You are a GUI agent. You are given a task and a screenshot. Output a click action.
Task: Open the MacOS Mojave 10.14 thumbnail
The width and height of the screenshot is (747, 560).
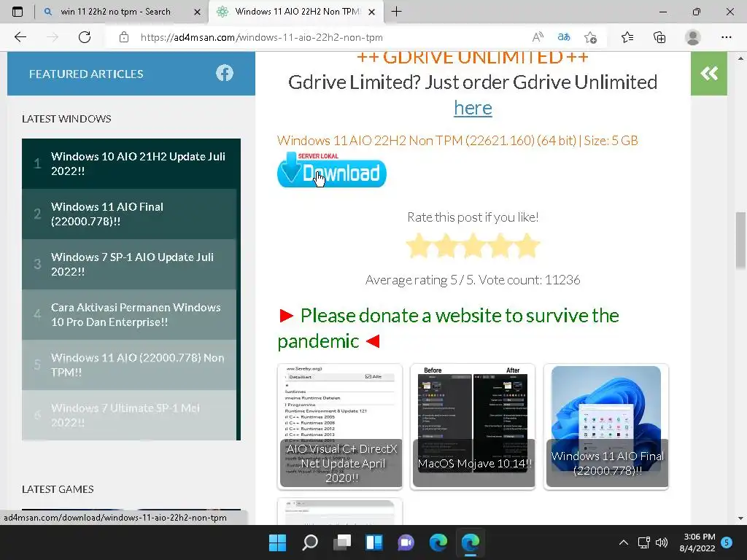[473, 426]
